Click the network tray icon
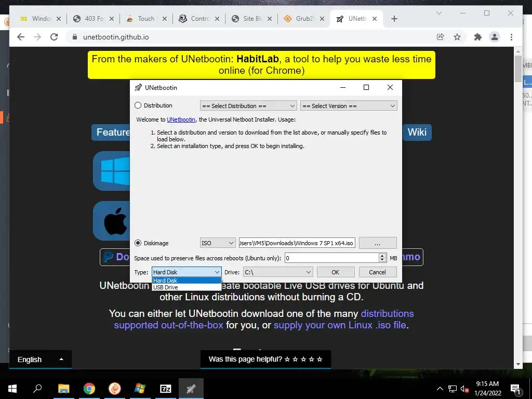 453,389
